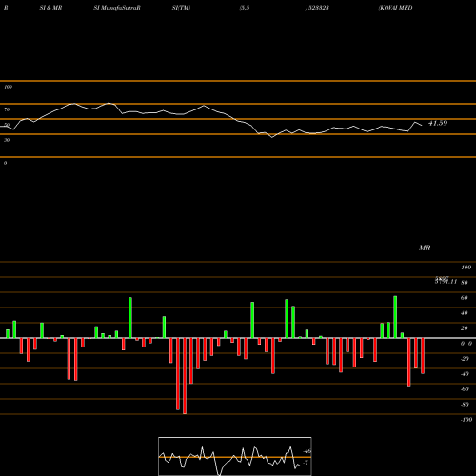Click the "-40" label on MR axis
Screen dimensions: 476x476
point(465,374)
